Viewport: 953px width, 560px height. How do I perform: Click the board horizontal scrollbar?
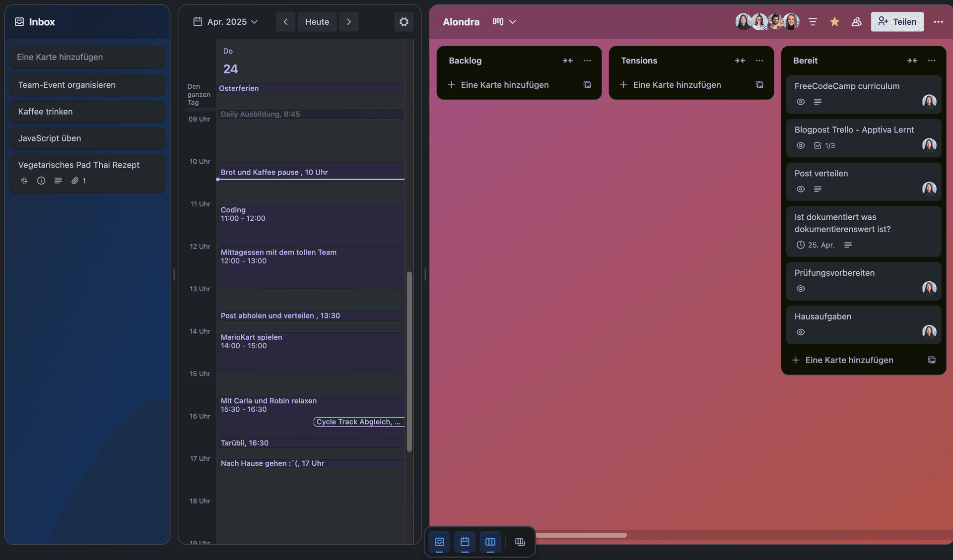[581, 535]
